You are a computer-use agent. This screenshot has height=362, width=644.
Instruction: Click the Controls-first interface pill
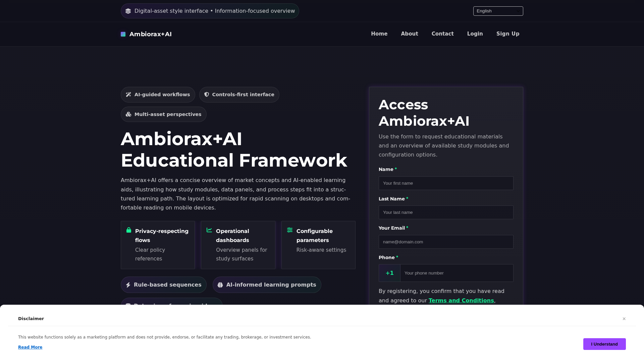pyautogui.click(x=239, y=95)
